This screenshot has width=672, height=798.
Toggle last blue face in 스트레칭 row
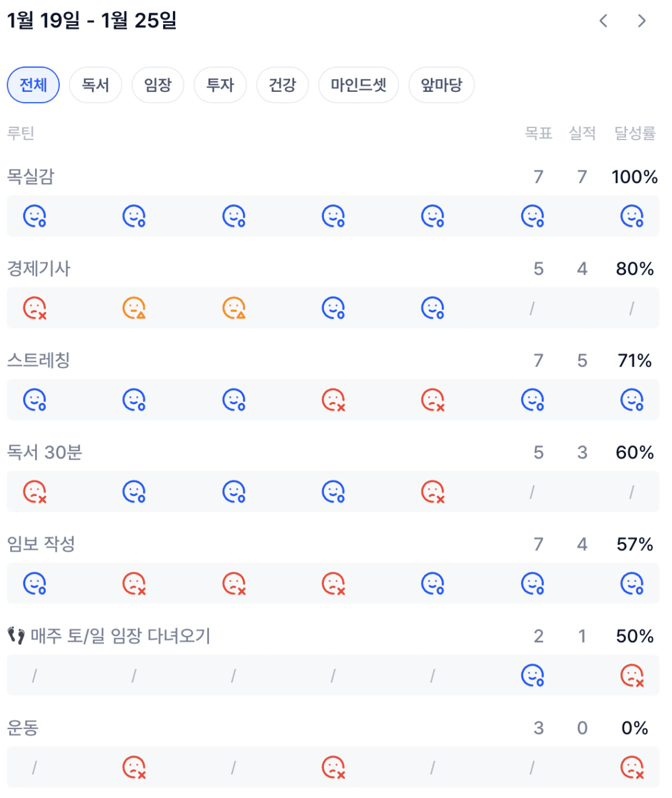tap(632, 400)
